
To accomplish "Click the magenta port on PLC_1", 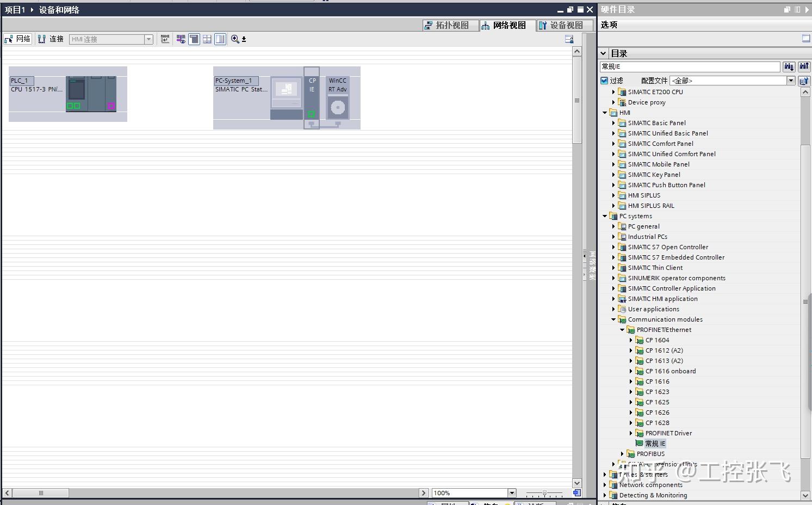I will (111, 106).
